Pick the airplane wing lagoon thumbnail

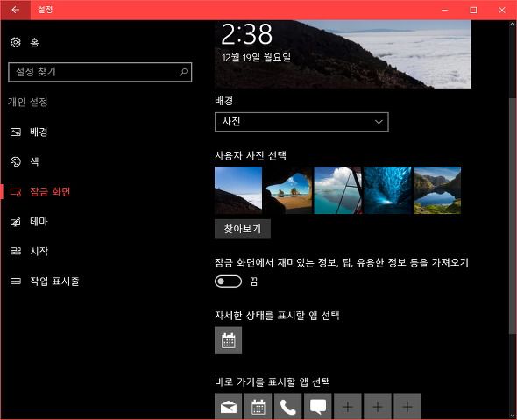tap(337, 190)
